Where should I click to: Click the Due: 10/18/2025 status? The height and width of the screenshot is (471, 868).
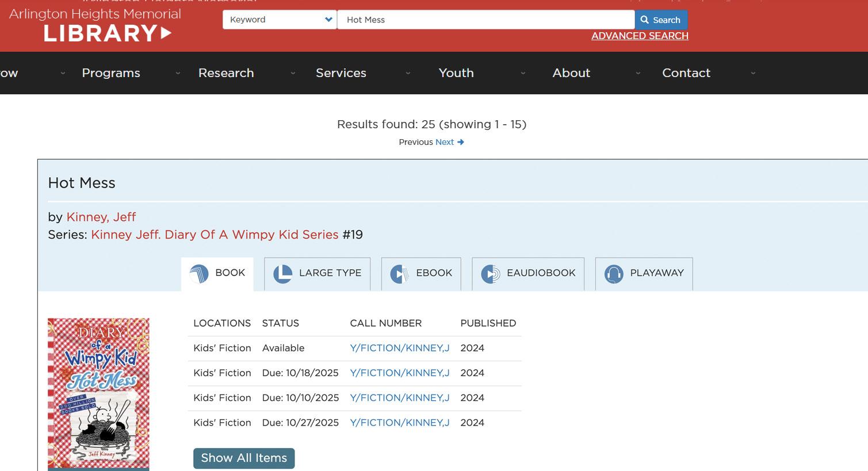(x=300, y=373)
